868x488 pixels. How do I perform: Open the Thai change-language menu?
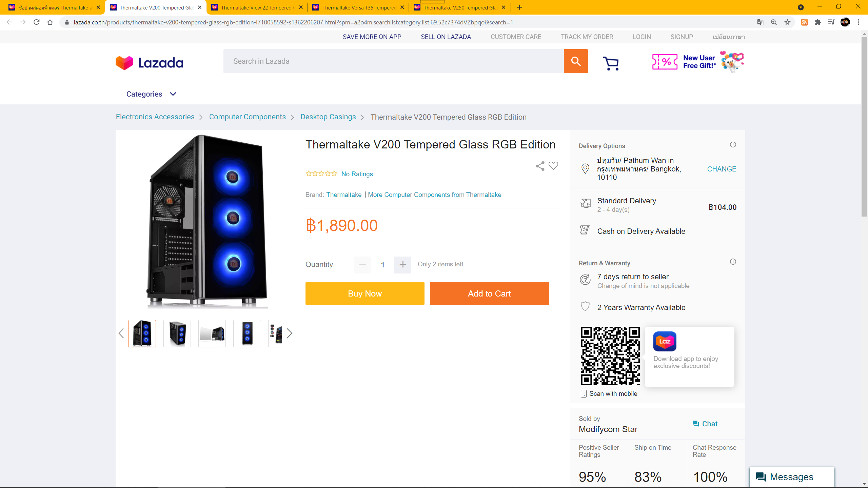pyautogui.click(x=729, y=37)
